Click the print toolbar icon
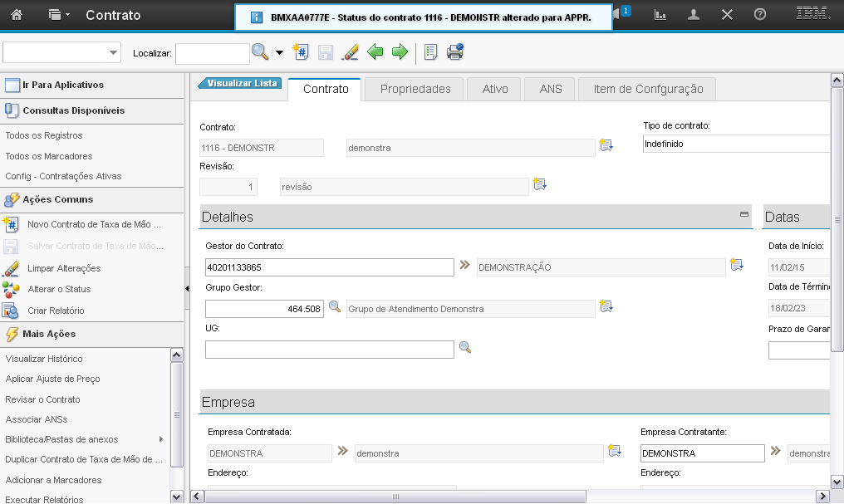844x504 pixels. 455,51
